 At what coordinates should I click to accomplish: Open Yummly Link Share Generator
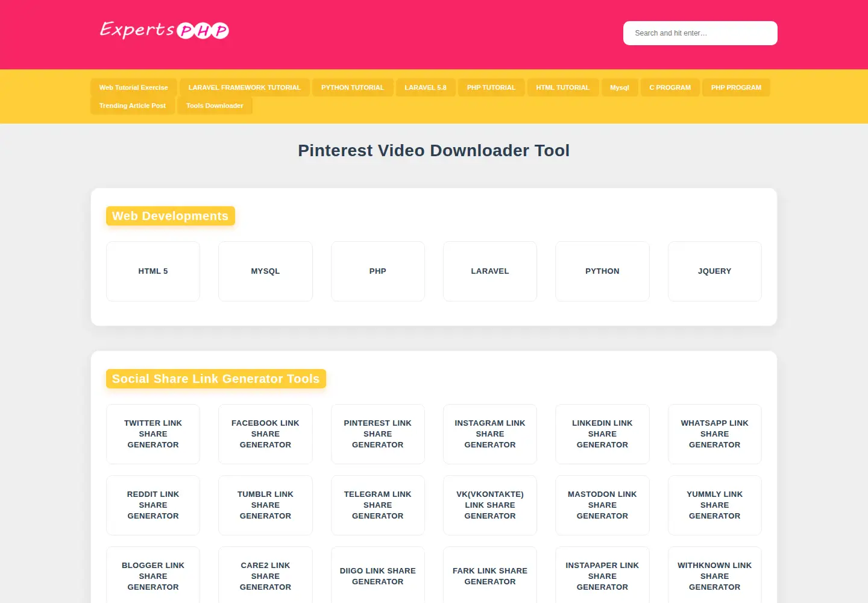point(715,505)
